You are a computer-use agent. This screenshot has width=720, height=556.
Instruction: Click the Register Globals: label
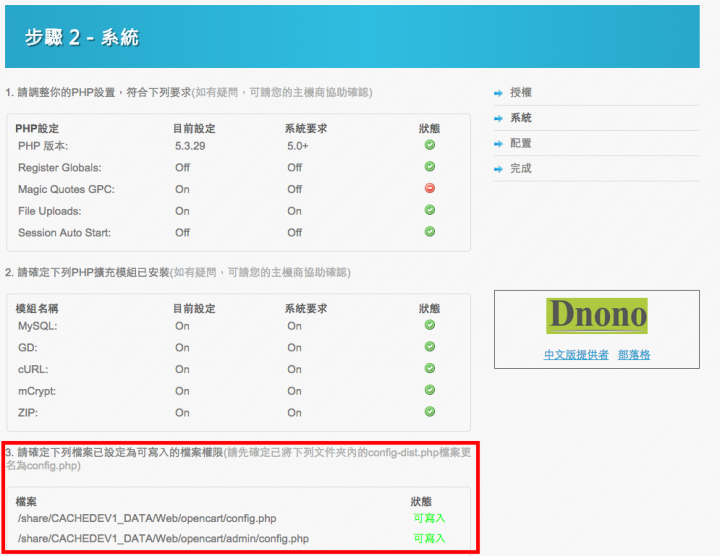[60, 168]
